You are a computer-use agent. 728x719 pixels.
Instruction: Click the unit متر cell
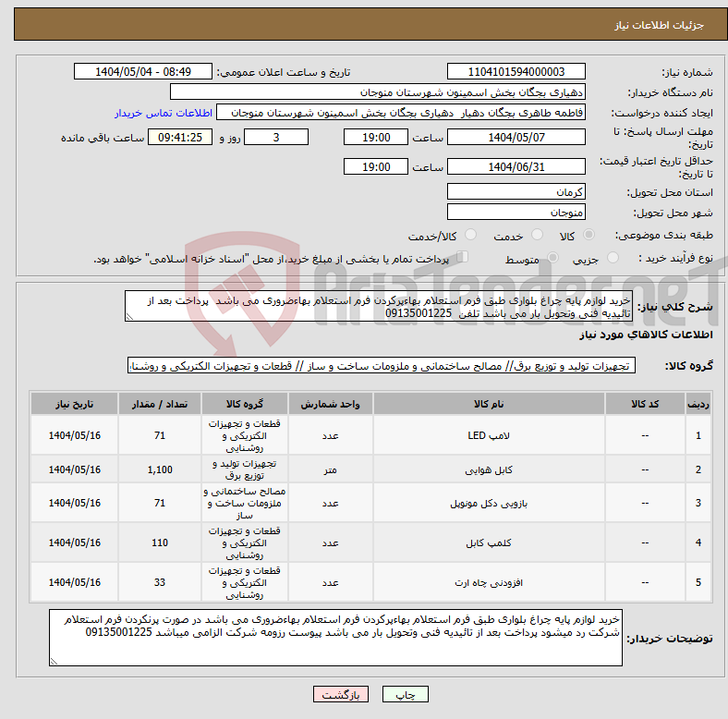pos(330,469)
